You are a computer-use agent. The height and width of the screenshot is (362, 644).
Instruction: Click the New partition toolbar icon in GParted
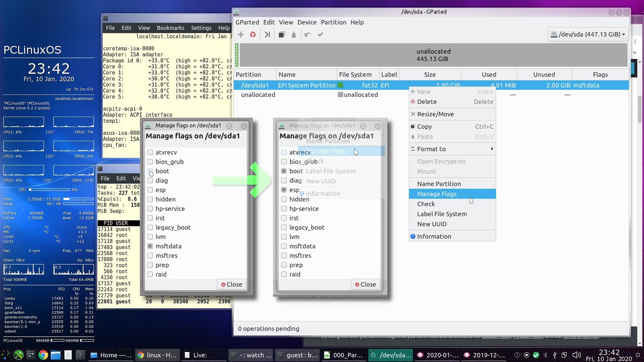click(241, 35)
